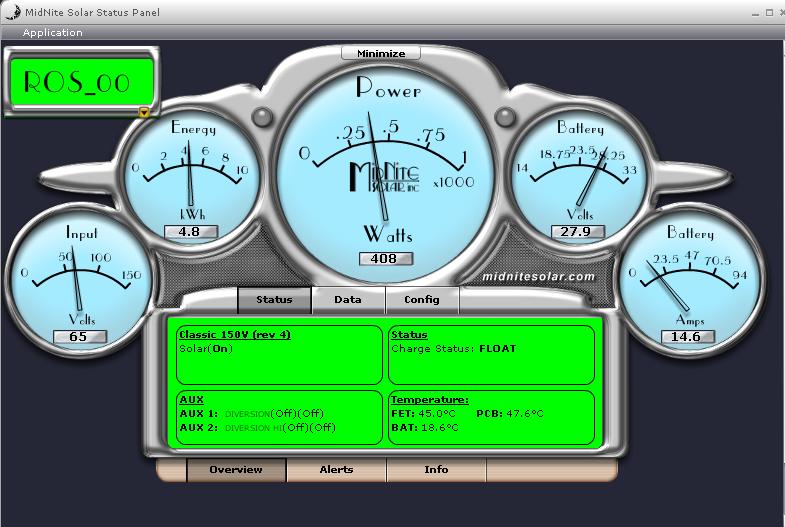The height and width of the screenshot is (527, 785).
Task: Switch to the Data tab
Action: (348, 299)
